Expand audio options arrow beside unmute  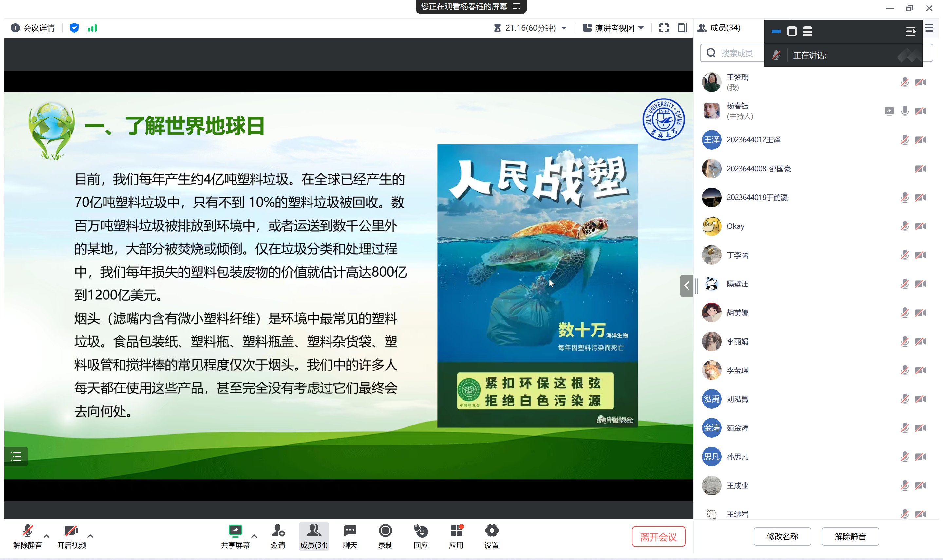(x=47, y=536)
